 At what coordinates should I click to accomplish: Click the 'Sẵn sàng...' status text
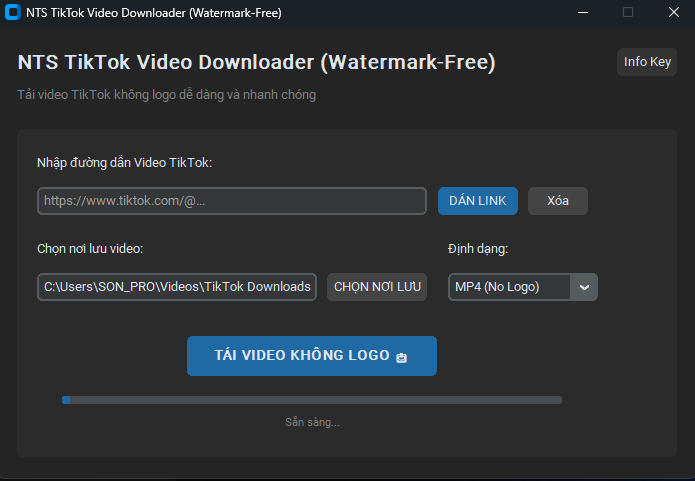point(312,422)
